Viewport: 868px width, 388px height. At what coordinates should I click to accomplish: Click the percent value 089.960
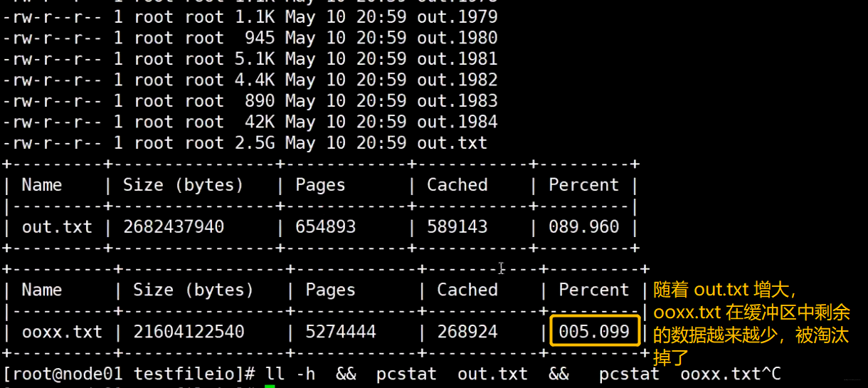[584, 227]
